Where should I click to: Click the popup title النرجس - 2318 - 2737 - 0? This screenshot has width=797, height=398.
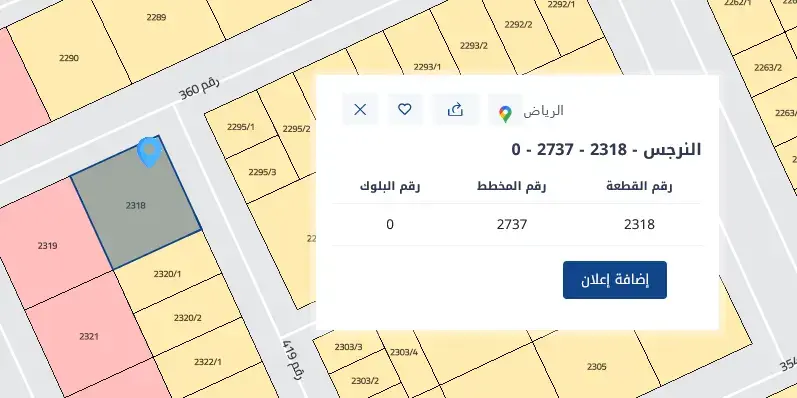click(x=606, y=149)
